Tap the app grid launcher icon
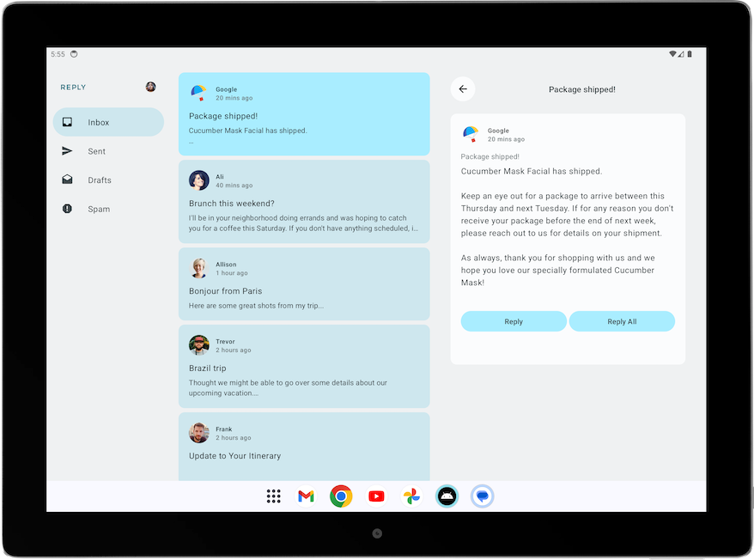Screen dimensions: 754x560 273,496
